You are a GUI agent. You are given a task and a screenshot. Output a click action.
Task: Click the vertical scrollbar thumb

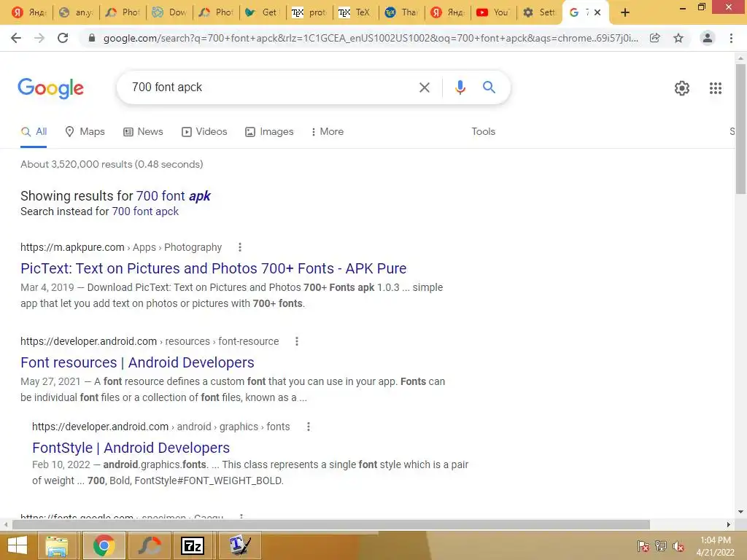[x=740, y=128]
